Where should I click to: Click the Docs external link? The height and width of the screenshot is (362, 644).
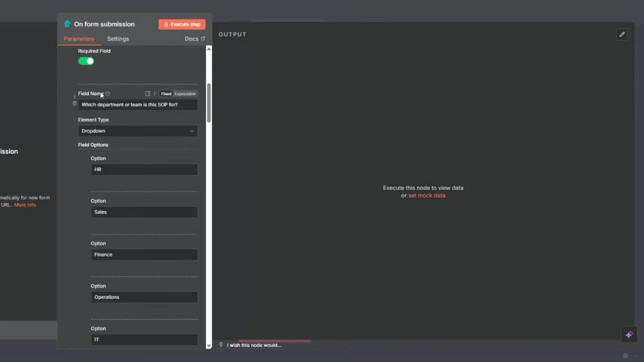pyautogui.click(x=194, y=38)
